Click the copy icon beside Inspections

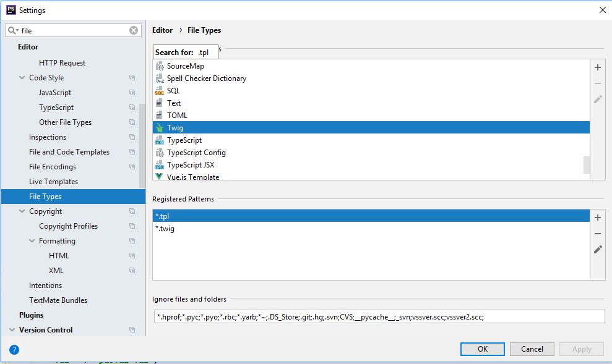132,137
